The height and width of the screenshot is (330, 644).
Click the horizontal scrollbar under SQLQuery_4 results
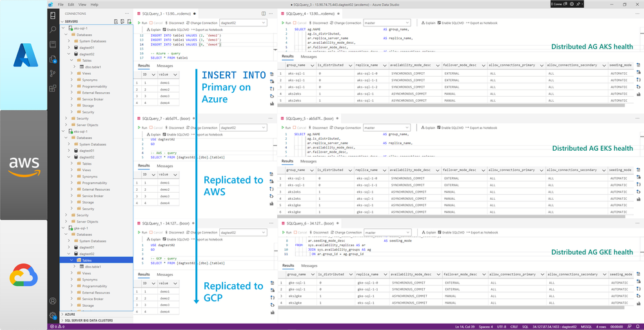click(451, 106)
